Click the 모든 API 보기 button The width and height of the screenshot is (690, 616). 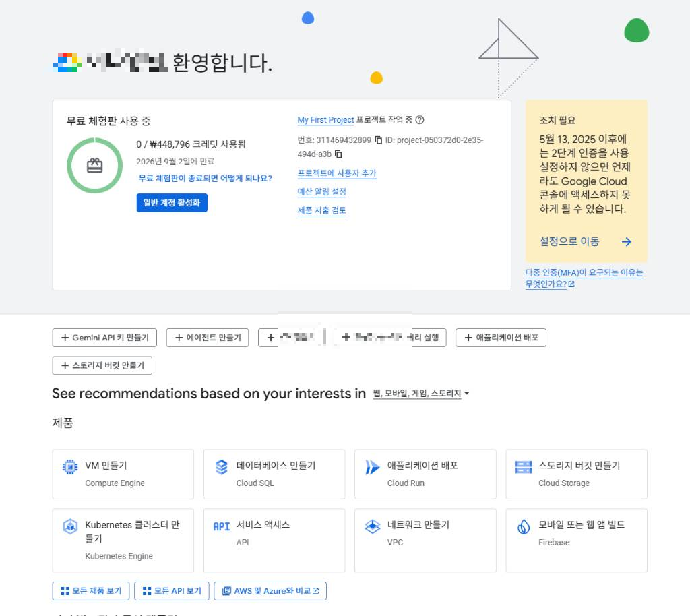(x=172, y=591)
